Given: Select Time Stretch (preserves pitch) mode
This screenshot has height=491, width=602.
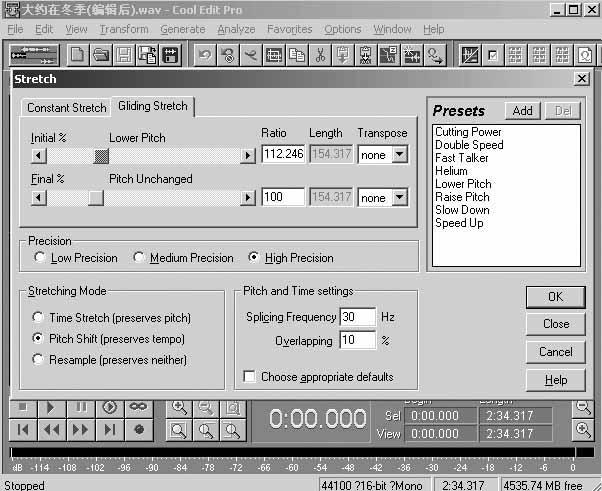Looking at the screenshot, I should pyautogui.click(x=39, y=318).
